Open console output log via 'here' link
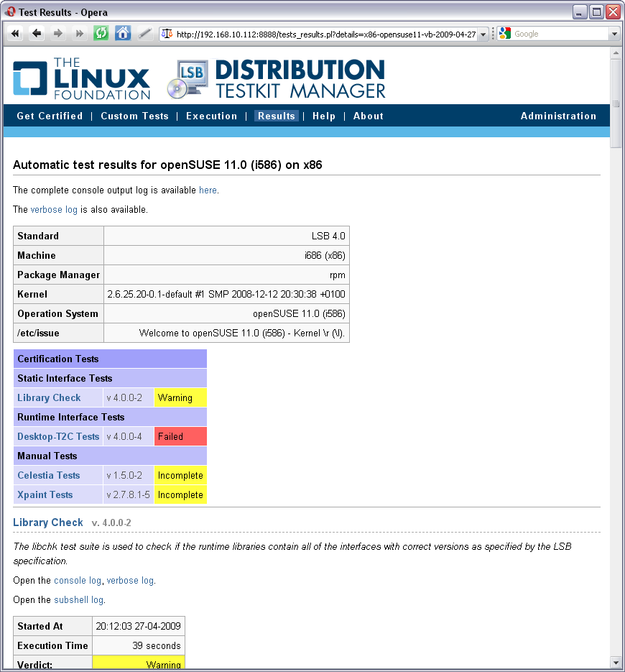The width and height of the screenshot is (625, 672). pyautogui.click(x=208, y=190)
